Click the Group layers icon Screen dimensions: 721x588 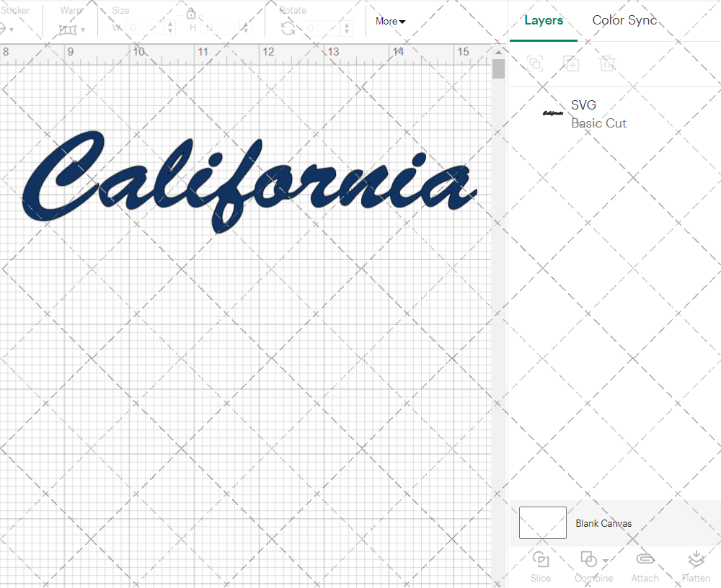click(x=536, y=63)
